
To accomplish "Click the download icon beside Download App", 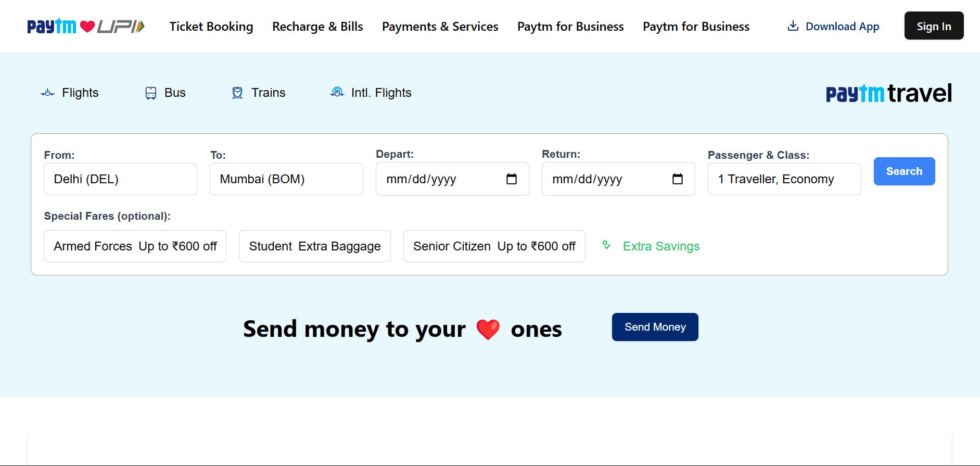I will (x=793, y=26).
